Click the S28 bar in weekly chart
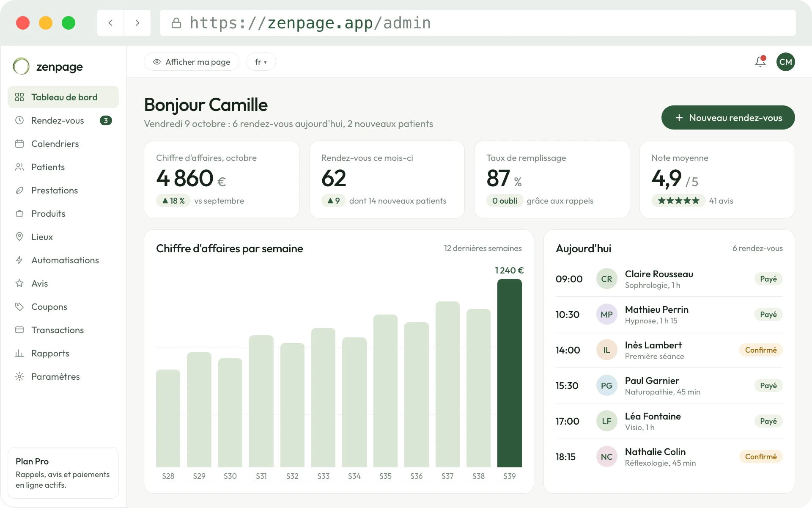This screenshot has height=508, width=812. [168, 418]
